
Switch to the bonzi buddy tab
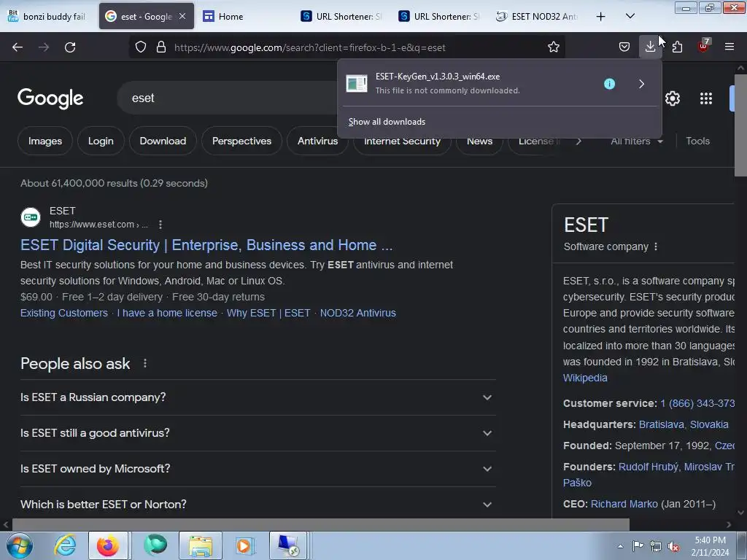click(47, 17)
